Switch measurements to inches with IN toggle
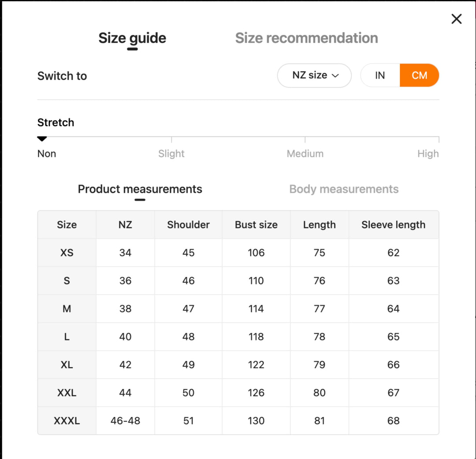The height and width of the screenshot is (459, 476). pos(379,75)
